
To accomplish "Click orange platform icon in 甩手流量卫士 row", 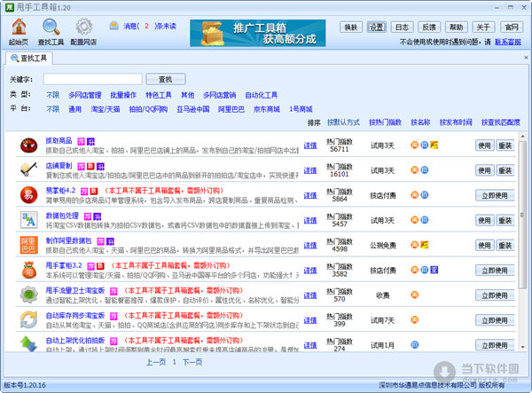I will 415,295.
